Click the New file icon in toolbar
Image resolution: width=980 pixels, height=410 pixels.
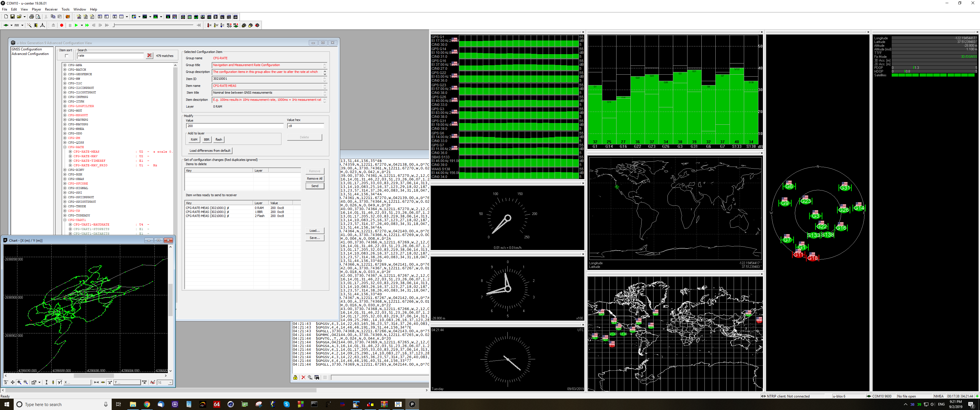coord(6,17)
